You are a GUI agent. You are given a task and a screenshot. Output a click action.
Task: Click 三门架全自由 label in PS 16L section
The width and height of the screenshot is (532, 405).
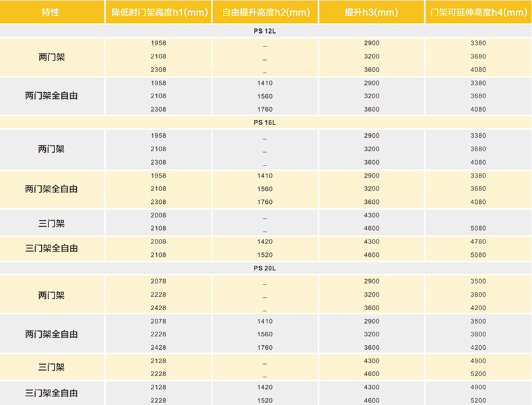[x=51, y=248]
